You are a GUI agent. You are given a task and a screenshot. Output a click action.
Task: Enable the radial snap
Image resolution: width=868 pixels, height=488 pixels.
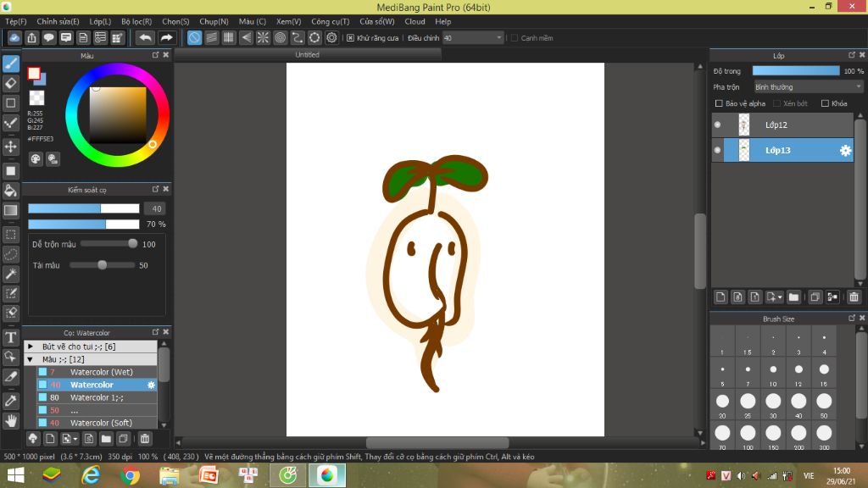tap(263, 37)
